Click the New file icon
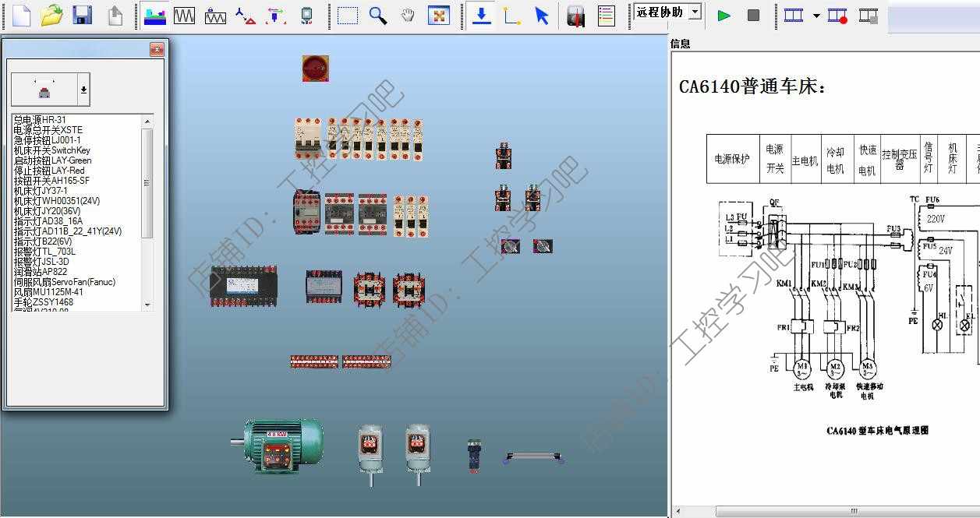 click(21, 15)
